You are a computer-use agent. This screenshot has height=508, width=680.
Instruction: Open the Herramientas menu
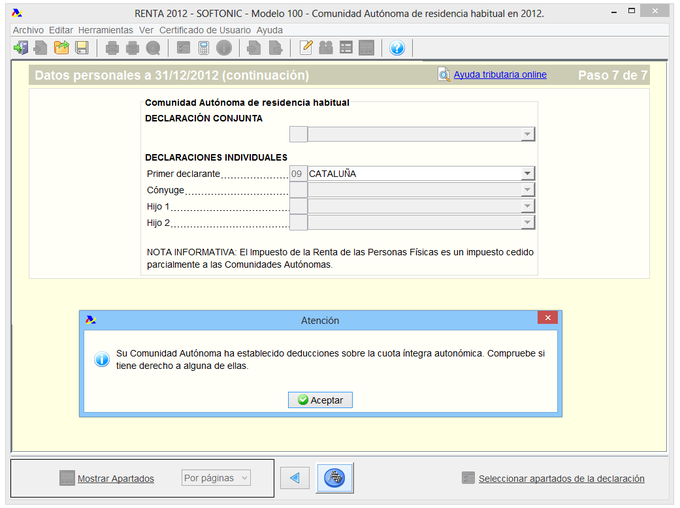[x=105, y=30]
